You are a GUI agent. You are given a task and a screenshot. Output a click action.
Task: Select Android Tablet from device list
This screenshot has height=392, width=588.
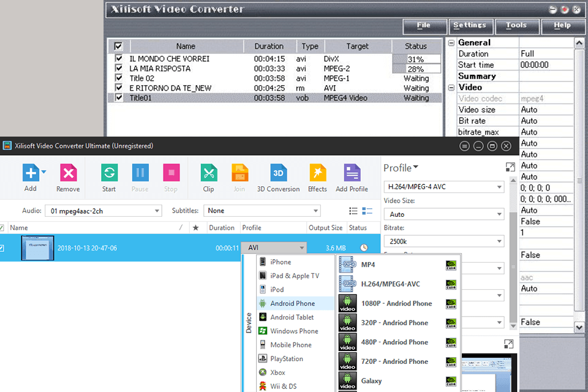pos(292,317)
